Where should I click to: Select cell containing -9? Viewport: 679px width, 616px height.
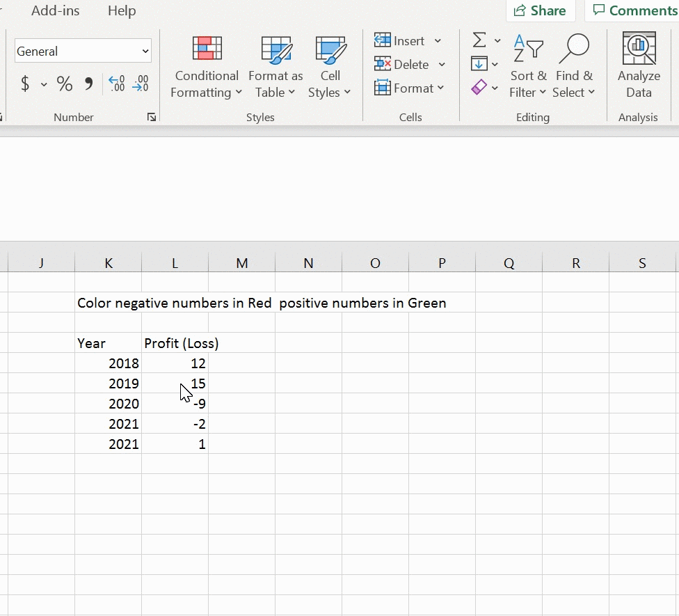coord(175,404)
